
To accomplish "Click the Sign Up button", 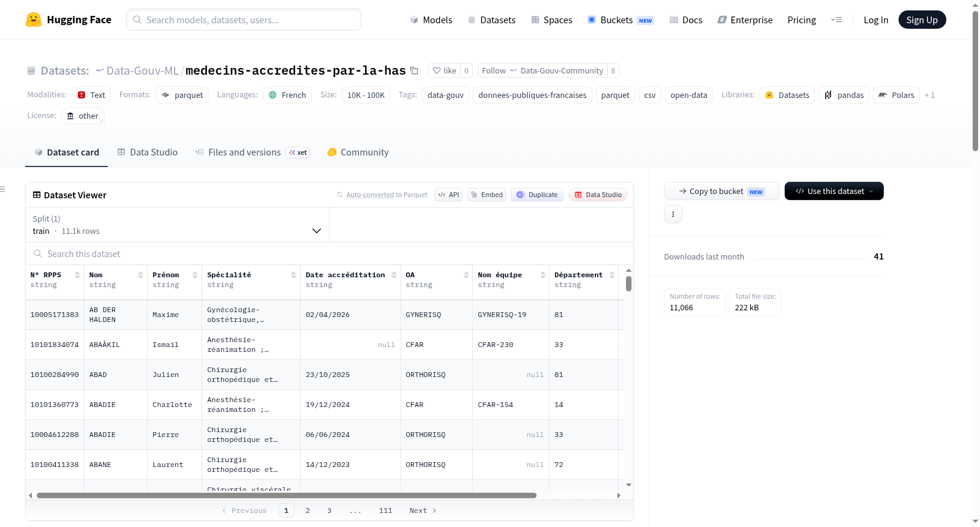I will click(922, 20).
